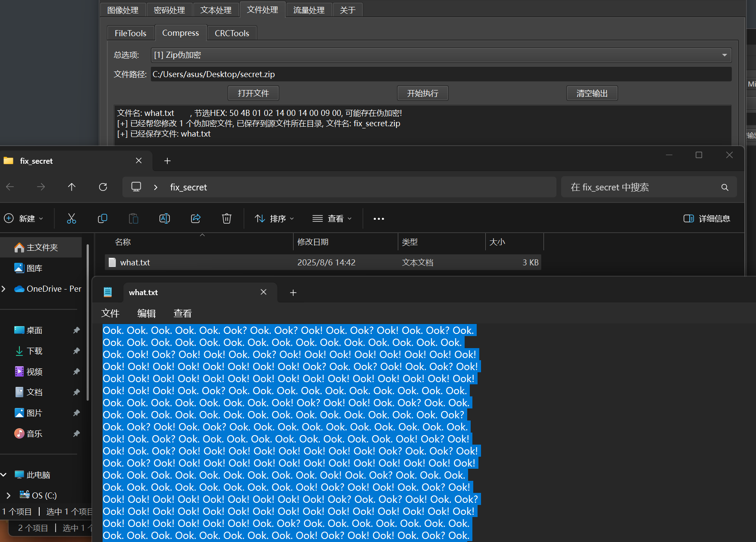Open the three-dot more options menu
Viewport: 756px width, 542px height.
pyautogui.click(x=379, y=219)
